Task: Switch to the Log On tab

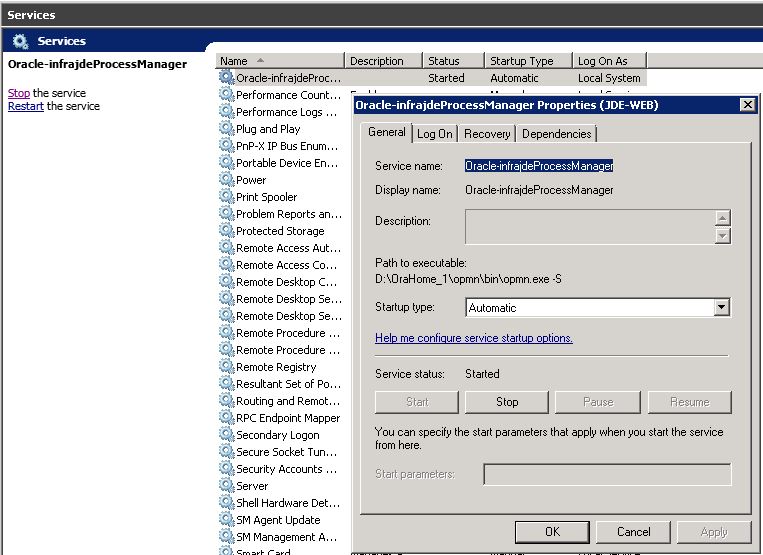Action: (x=435, y=134)
